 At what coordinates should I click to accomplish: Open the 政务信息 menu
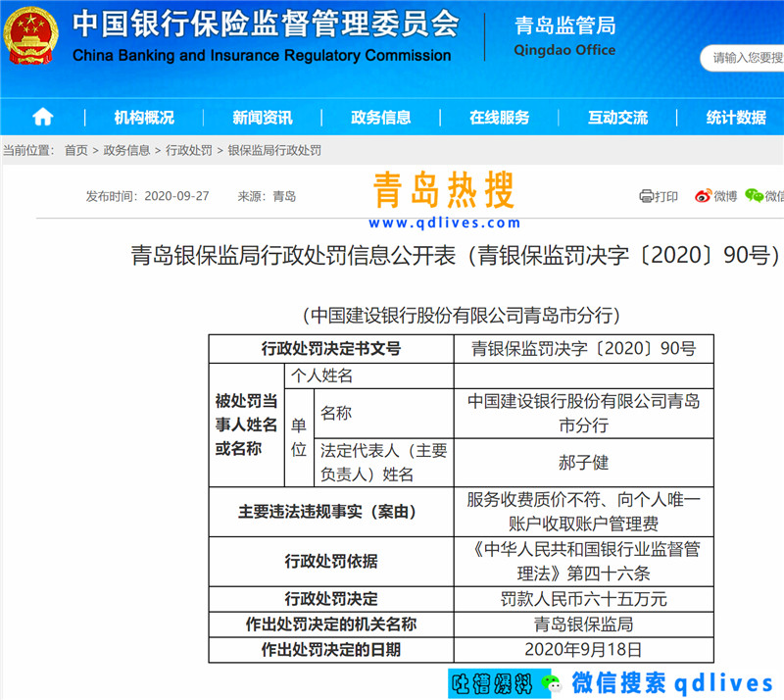[381, 118]
